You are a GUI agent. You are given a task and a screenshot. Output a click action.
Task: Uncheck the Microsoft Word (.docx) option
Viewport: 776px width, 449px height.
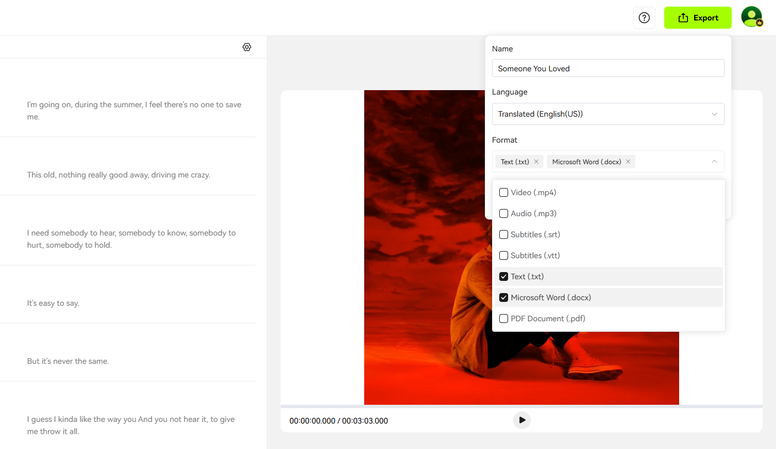pyautogui.click(x=503, y=298)
